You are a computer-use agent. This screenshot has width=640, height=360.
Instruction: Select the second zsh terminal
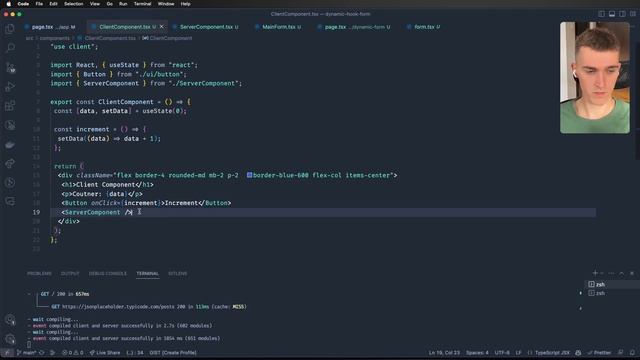click(611, 293)
